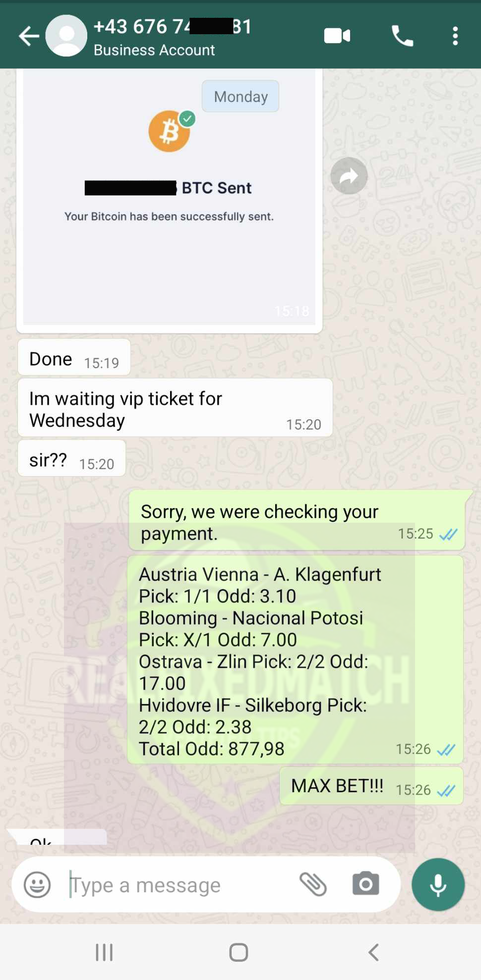Open the contact profile picture
Image resolution: width=481 pixels, height=980 pixels.
66,36
